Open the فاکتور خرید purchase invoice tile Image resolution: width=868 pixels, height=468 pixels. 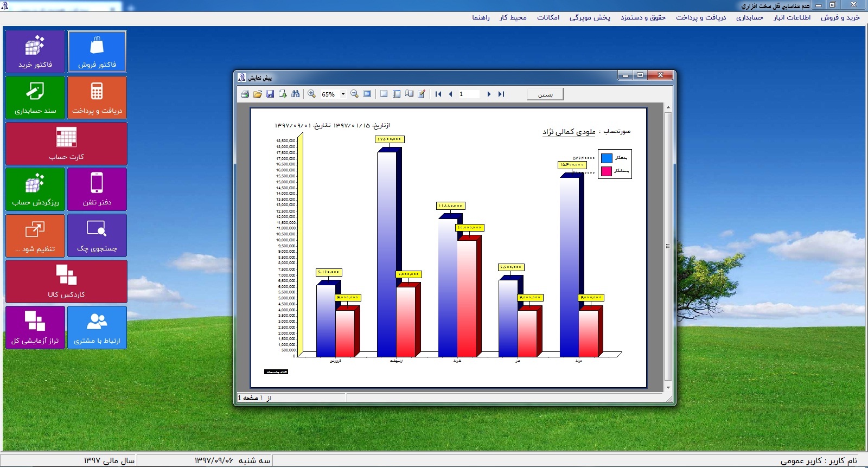[x=35, y=52]
